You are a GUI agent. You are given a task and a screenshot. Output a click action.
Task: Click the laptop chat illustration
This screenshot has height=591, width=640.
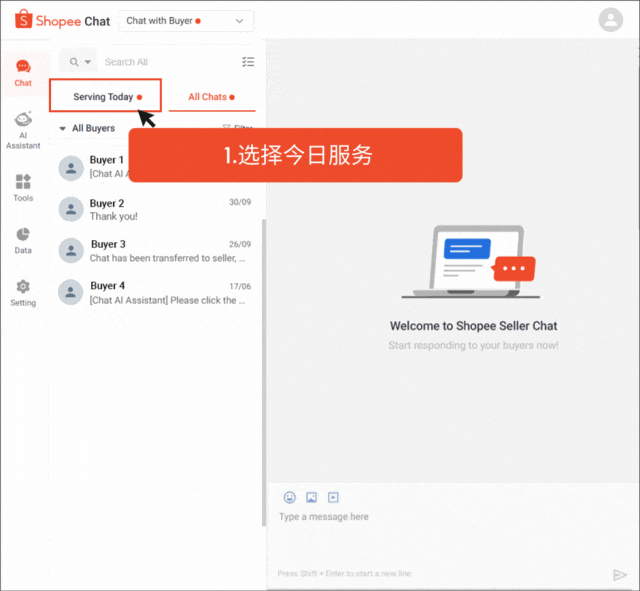470,262
